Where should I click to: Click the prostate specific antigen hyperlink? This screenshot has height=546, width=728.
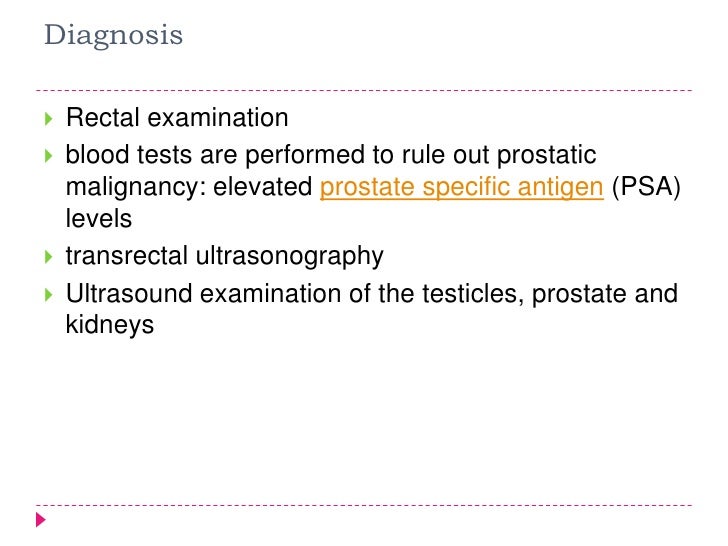coord(461,188)
